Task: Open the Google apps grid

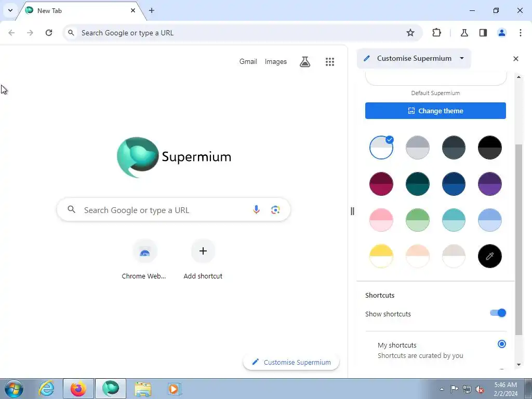Action: (330, 62)
